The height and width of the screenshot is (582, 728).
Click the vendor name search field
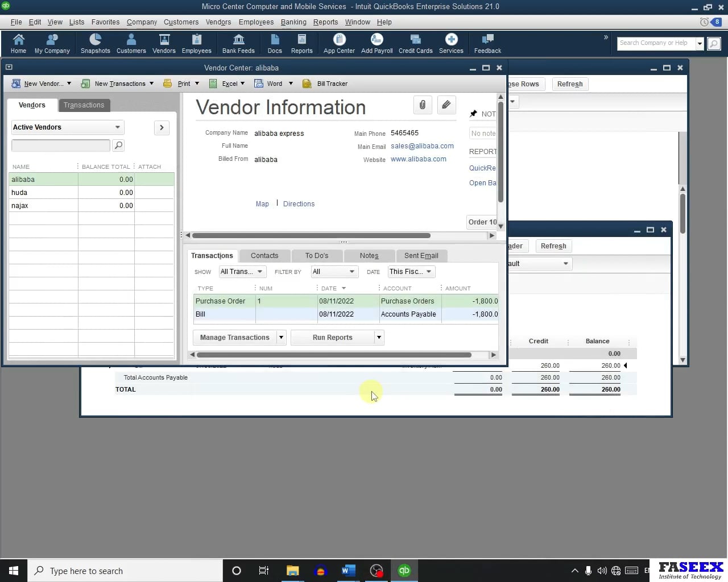[x=61, y=145]
